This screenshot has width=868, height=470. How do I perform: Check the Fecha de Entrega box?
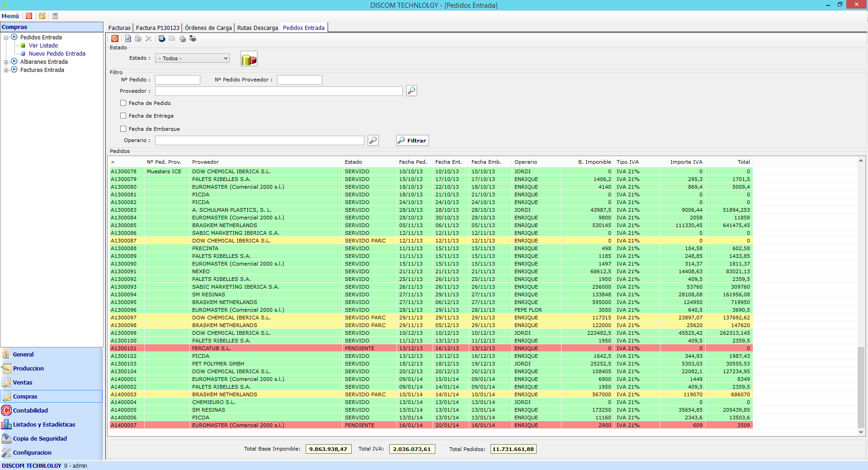point(123,116)
